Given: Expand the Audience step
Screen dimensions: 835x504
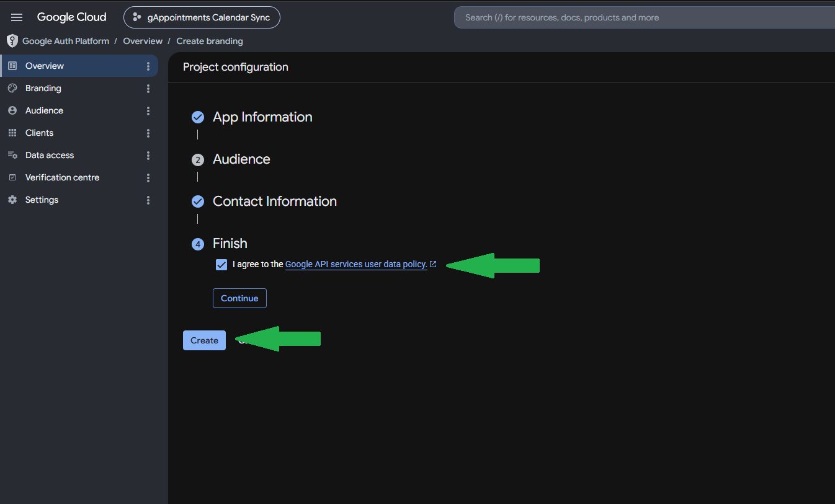Looking at the screenshot, I should pos(241,159).
